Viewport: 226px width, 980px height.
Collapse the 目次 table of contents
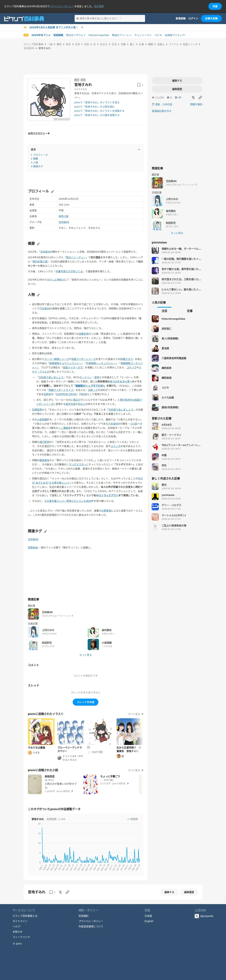(x=139, y=149)
